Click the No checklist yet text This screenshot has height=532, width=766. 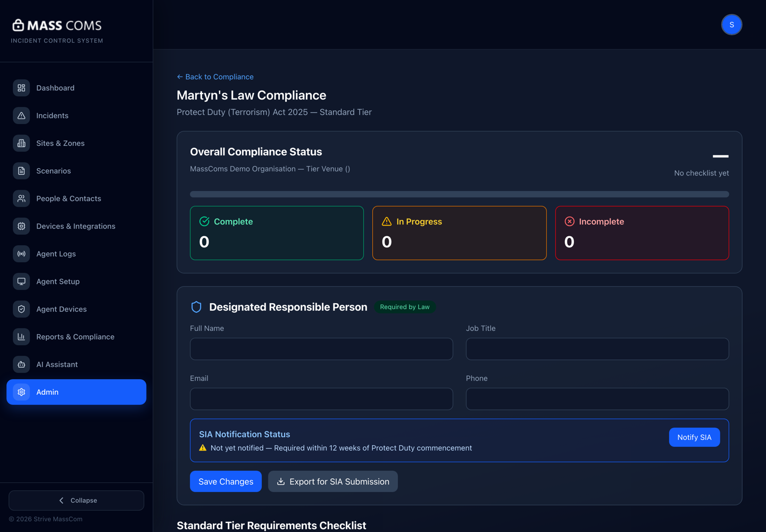pyautogui.click(x=702, y=173)
